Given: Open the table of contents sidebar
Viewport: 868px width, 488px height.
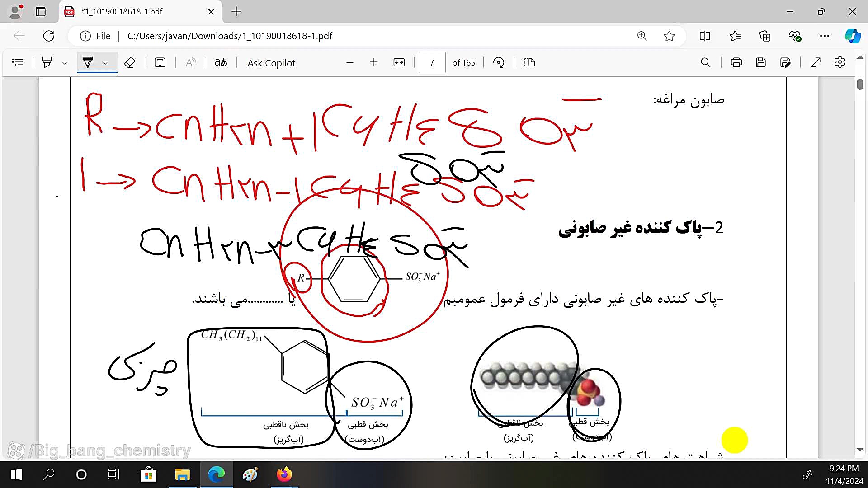Looking at the screenshot, I should 18,62.
